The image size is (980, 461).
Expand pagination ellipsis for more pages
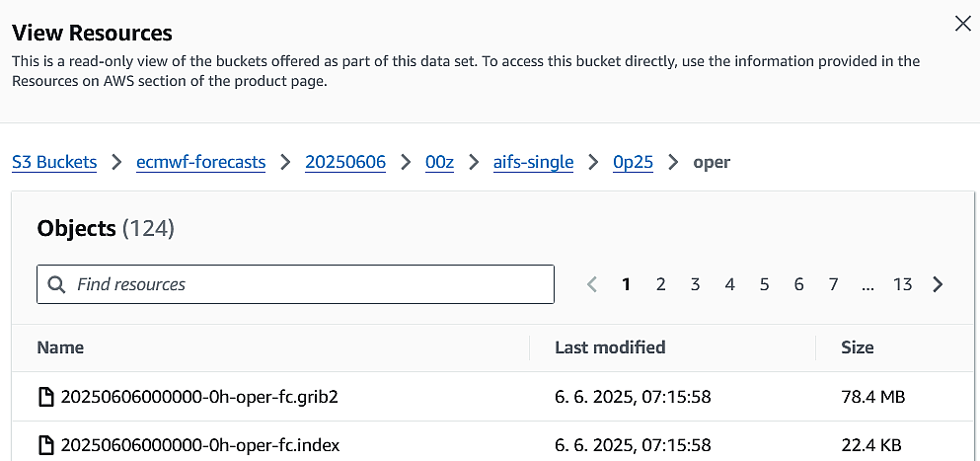867,286
